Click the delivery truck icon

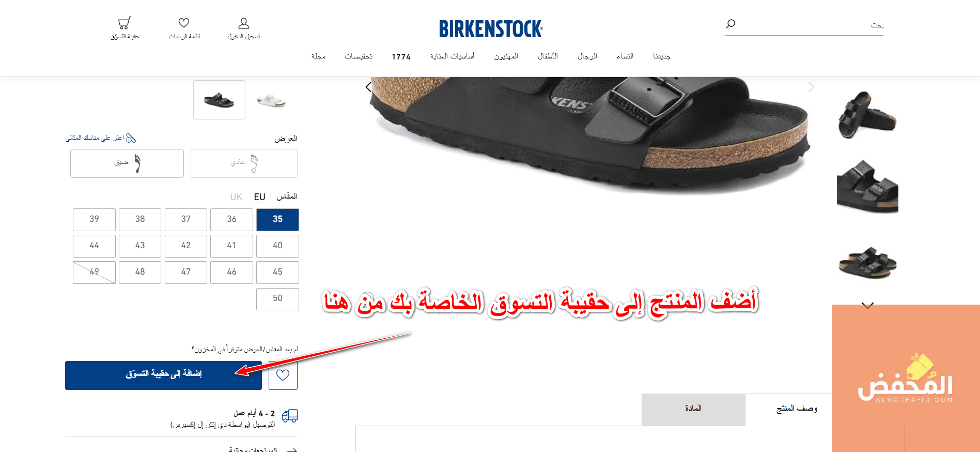tap(290, 416)
